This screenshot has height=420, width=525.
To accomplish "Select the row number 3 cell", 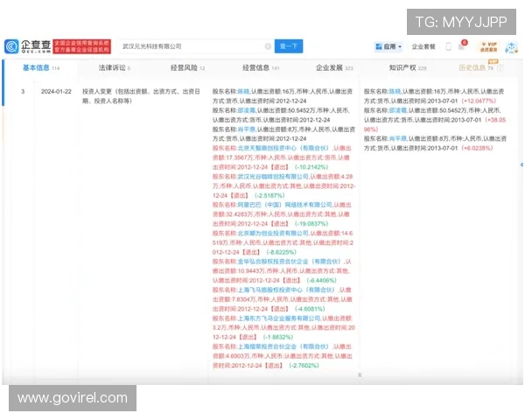I will pos(23,91).
